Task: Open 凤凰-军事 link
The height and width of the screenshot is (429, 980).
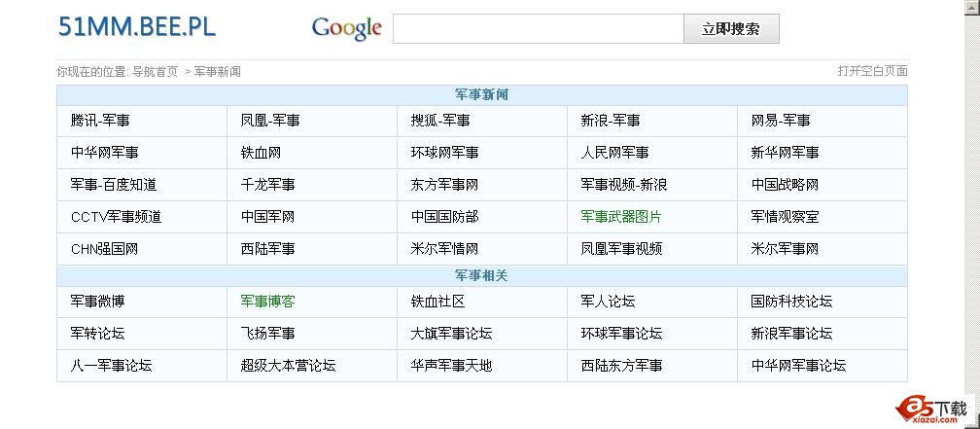Action: tap(270, 121)
